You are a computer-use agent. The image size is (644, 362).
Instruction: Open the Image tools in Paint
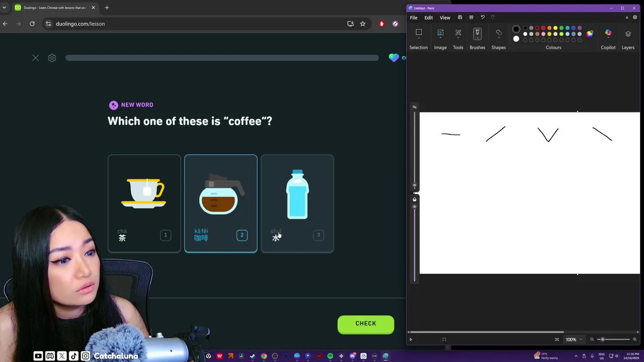(440, 33)
